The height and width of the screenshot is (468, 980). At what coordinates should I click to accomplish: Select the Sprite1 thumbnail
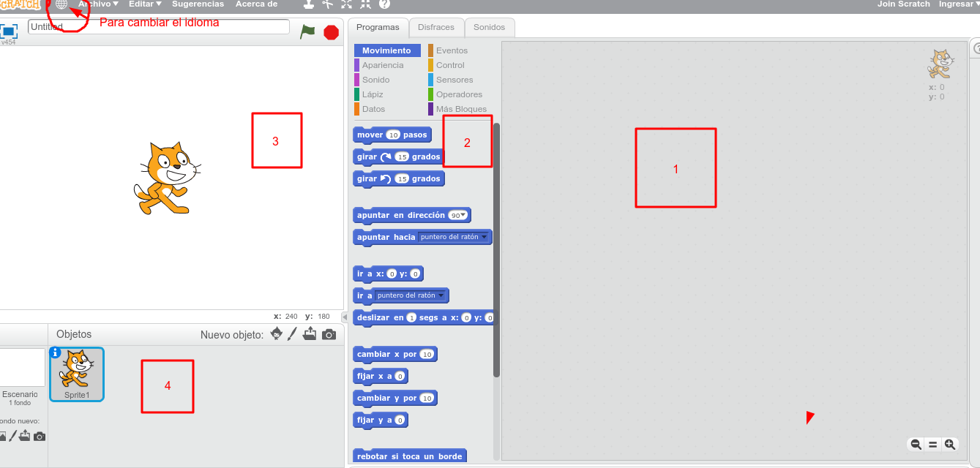click(76, 373)
